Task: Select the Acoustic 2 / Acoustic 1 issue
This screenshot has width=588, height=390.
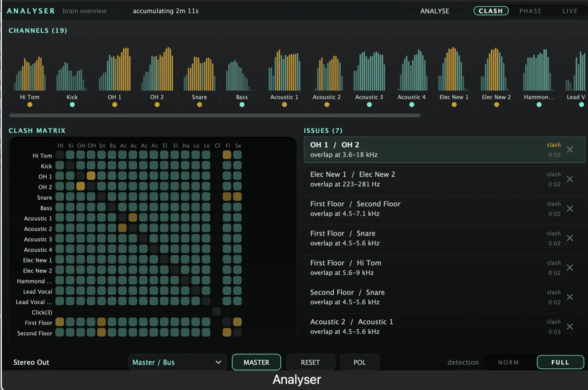Action: [444, 326]
